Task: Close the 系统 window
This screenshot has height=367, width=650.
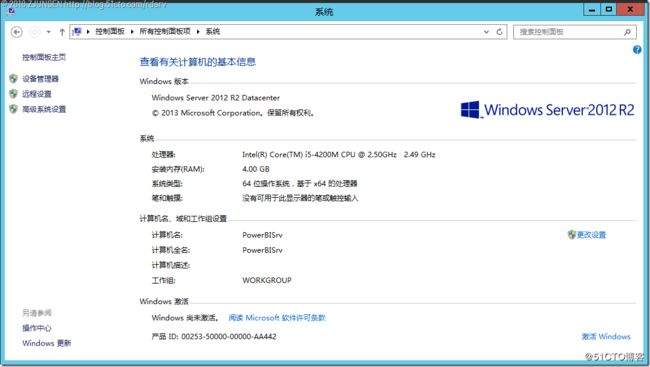Action: [x=630, y=9]
